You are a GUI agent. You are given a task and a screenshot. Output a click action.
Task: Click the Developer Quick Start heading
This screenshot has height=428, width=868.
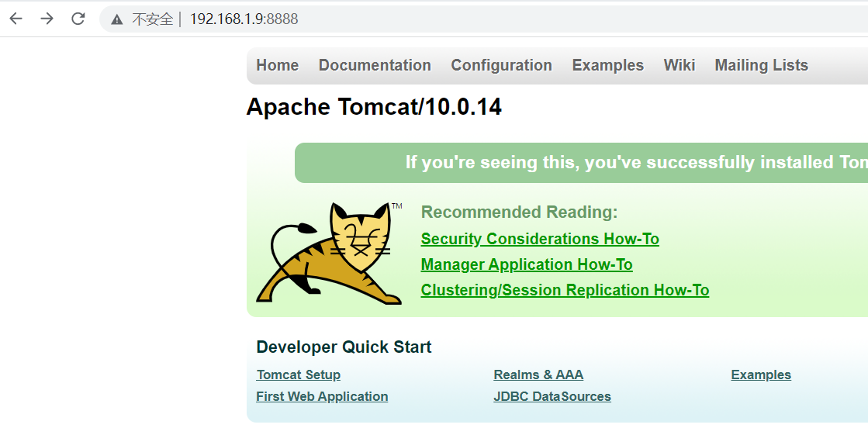coord(344,347)
